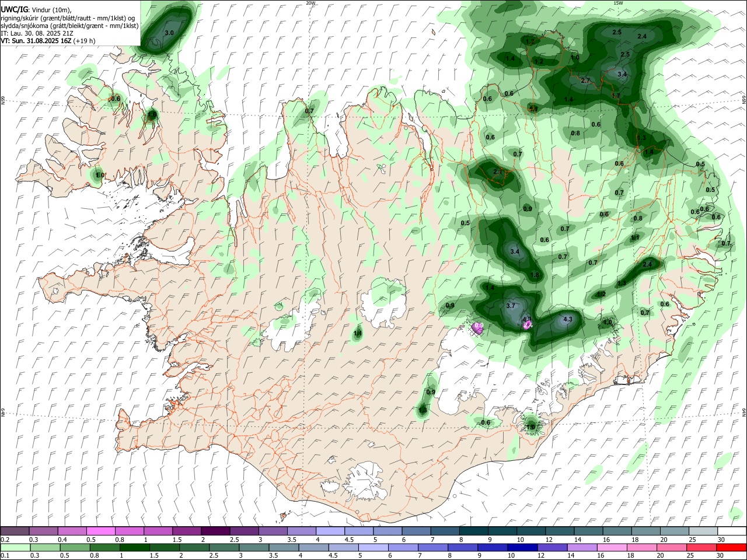The height and width of the screenshot is (560, 747).
Task: Choose the 1.5–2 violet snow swatch
Action: pyautogui.click(x=187, y=531)
